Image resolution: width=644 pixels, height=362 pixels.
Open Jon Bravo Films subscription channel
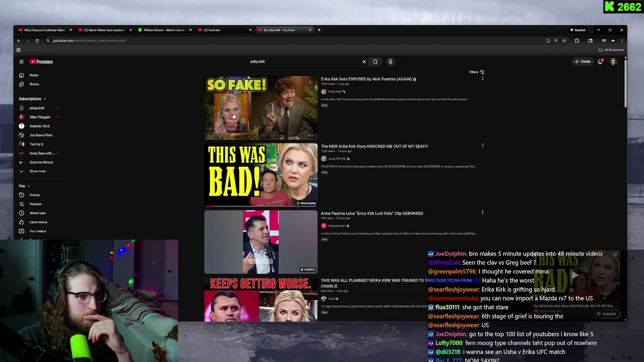[40, 135]
